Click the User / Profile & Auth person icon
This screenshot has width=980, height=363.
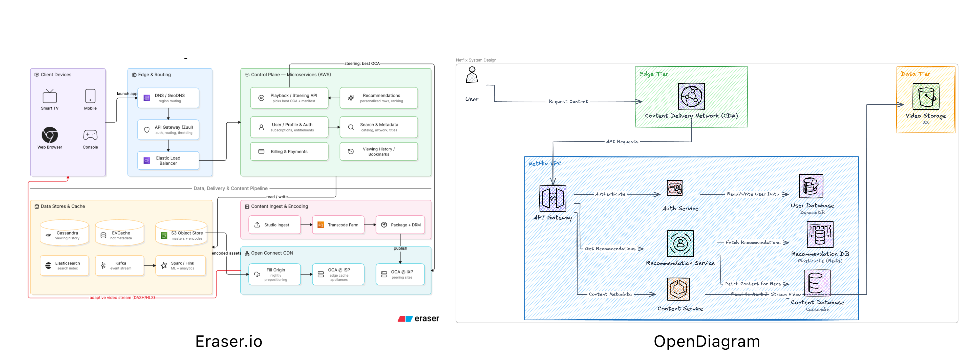[261, 127]
